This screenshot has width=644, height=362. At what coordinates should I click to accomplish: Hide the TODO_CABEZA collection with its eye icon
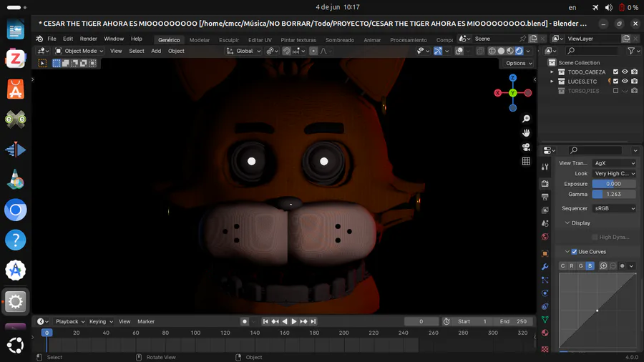point(625,72)
